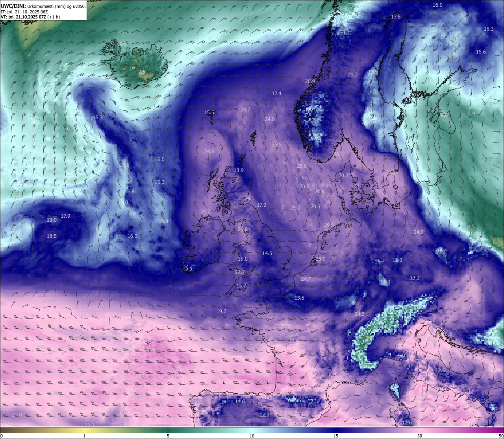Screen dimensions: 504x439
Task: Select the 21.2 value label
Action: click(353, 74)
